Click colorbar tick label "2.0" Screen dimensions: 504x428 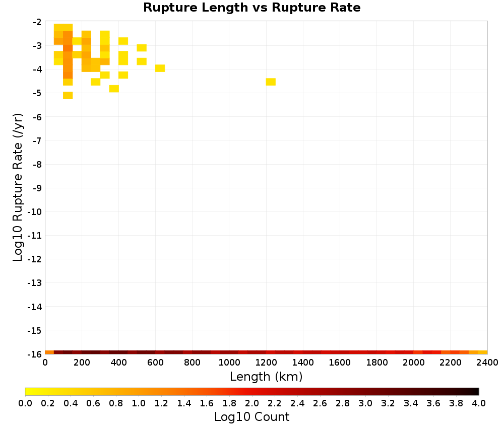(x=253, y=403)
